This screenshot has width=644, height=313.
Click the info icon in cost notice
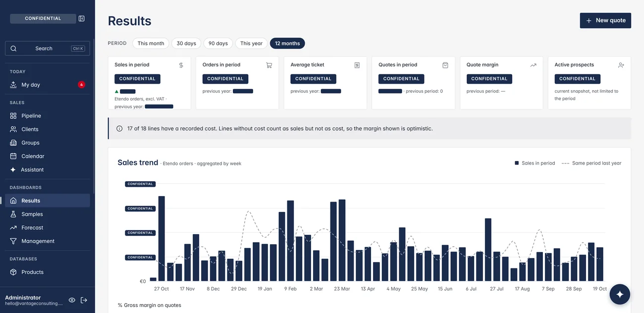pos(119,129)
